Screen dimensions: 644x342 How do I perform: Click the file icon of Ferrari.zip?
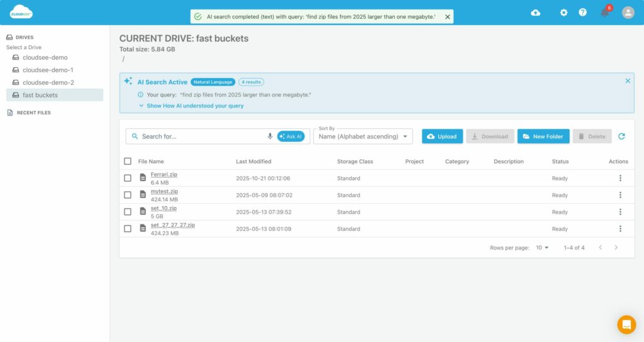tap(143, 177)
